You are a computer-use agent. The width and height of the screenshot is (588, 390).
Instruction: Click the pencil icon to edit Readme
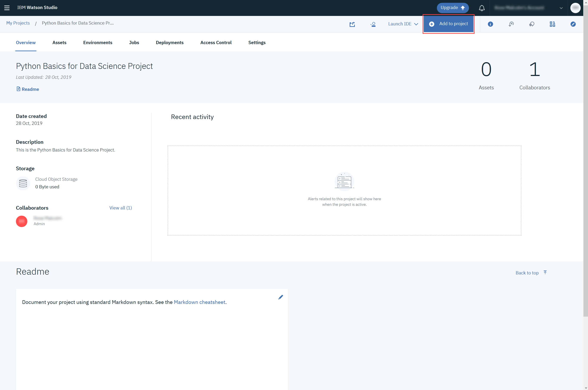(x=281, y=297)
